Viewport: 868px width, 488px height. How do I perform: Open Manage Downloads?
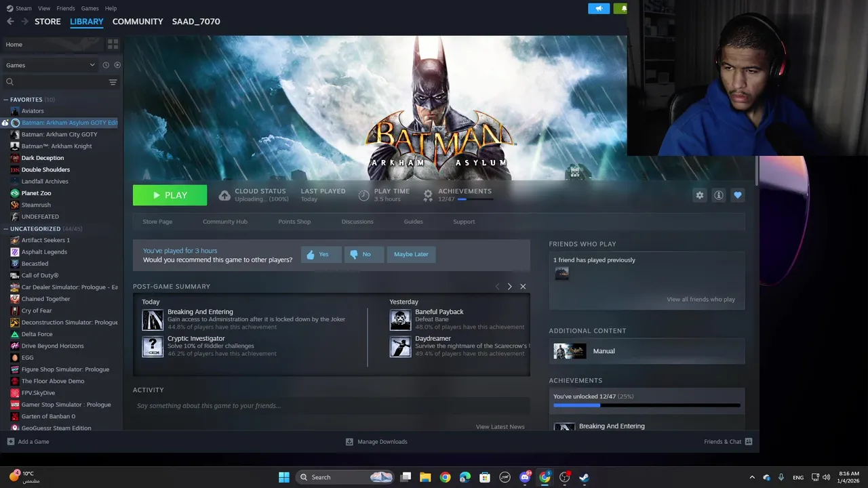[x=376, y=442]
